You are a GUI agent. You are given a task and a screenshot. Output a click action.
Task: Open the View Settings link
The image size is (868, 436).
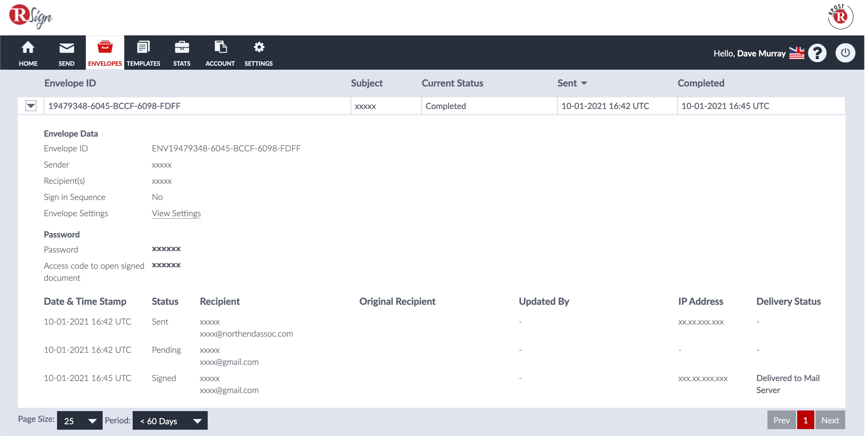pos(176,213)
